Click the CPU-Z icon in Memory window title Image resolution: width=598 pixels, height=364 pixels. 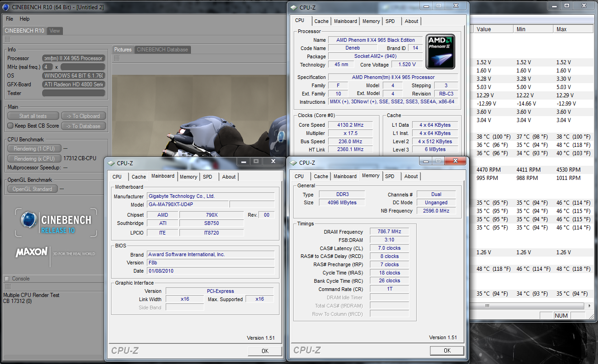coord(293,162)
